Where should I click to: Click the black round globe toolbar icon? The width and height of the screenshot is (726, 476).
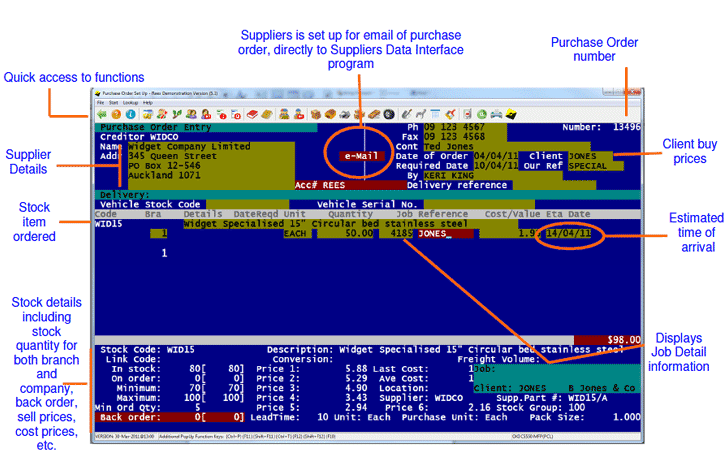point(389,115)
